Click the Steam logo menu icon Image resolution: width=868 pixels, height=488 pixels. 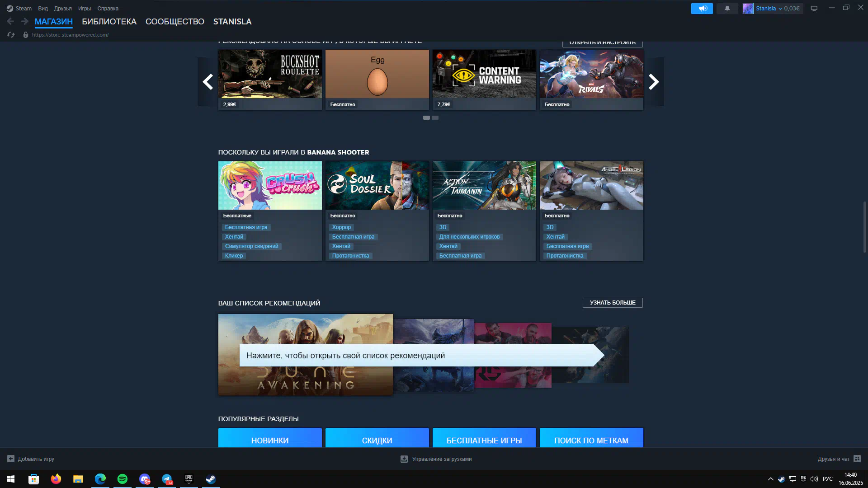pyautogui.click(x=10, y=8)
